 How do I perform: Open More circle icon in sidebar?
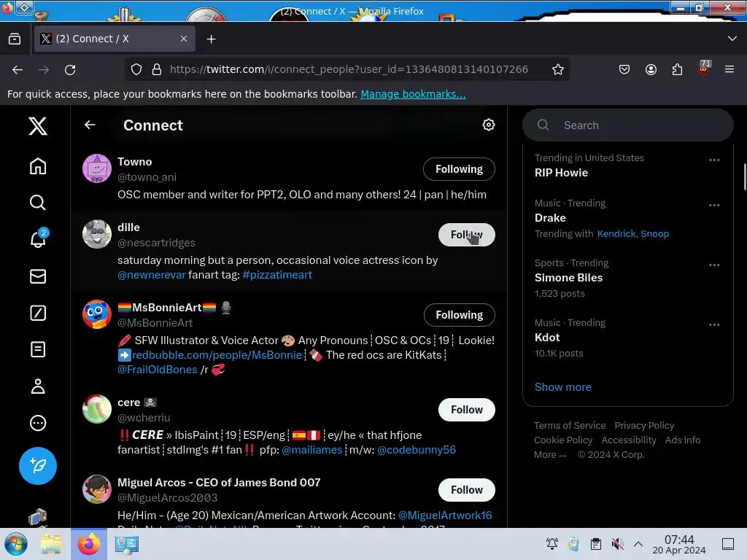[38, 423]
